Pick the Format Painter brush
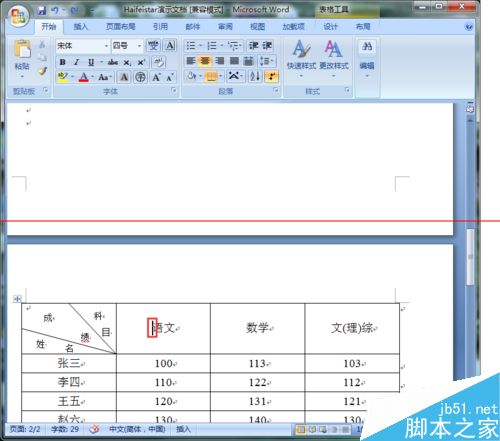Viewport: 500px width, 441px height. [42, 71]
